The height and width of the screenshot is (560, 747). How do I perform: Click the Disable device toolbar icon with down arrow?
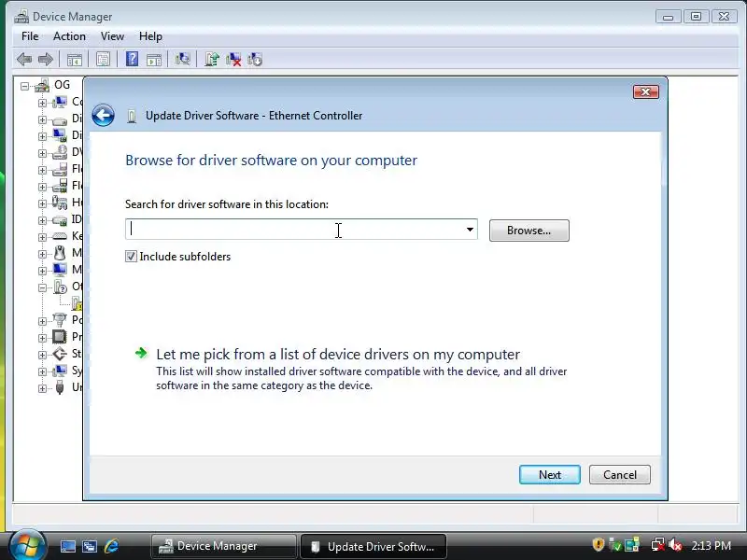point(255,60)
